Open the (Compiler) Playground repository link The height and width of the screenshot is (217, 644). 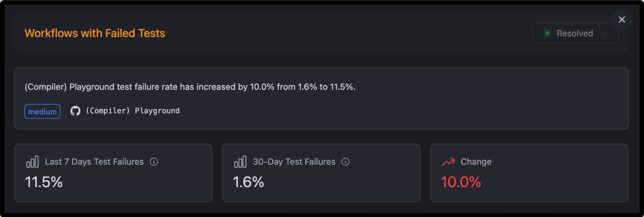pyautogui.click(x=132, y=111)
